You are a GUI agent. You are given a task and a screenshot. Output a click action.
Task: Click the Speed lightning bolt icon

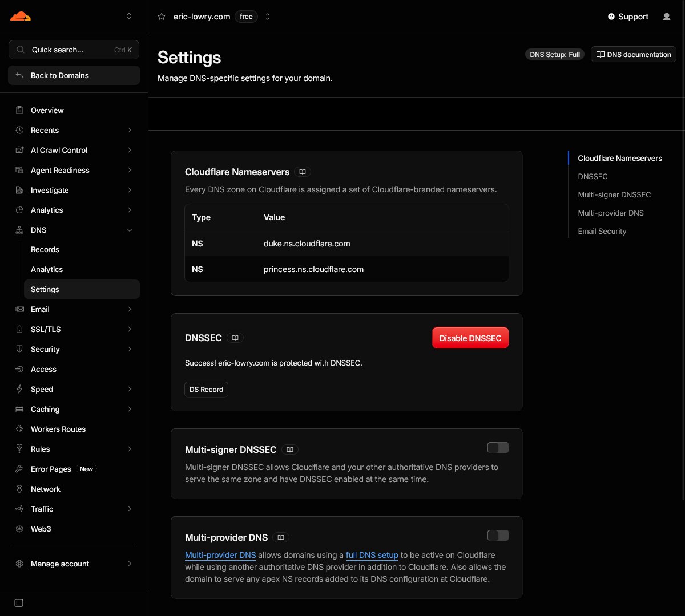[19, 389]
